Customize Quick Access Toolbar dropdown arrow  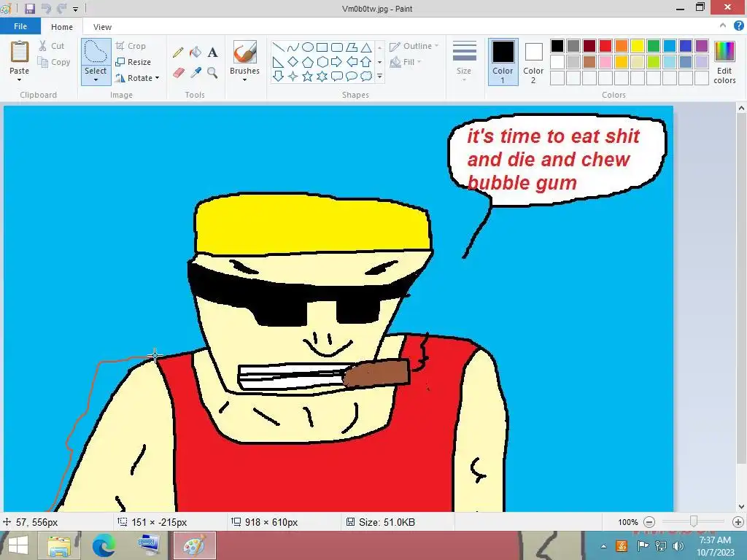click(x=75, y=9)
